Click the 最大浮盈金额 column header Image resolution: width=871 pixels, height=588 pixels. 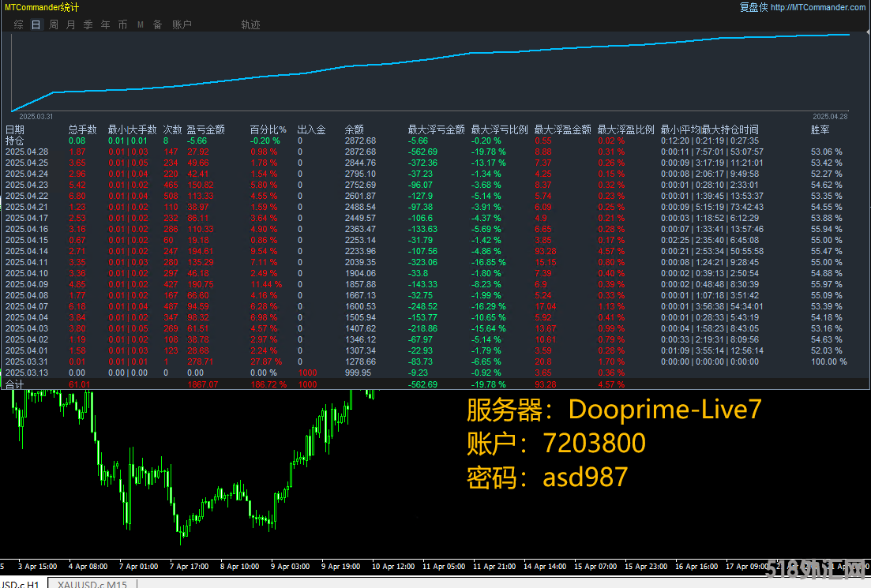tap(563, 130)
